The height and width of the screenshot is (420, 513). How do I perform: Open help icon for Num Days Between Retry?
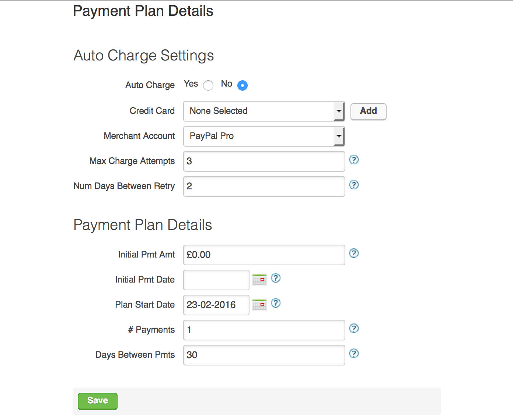(354, 185)
